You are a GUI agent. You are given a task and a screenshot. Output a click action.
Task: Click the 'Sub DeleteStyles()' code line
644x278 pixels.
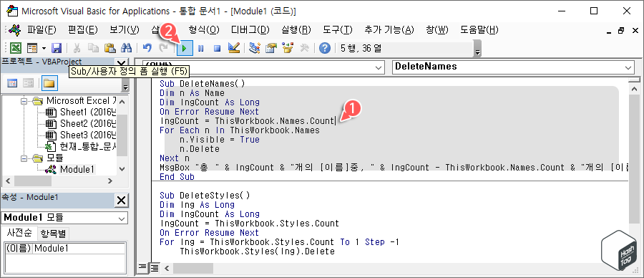point(205,195)
